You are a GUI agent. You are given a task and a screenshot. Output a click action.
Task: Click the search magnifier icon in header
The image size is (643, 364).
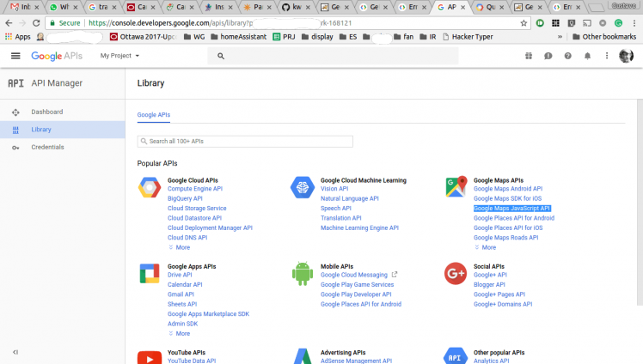[221, 56]
